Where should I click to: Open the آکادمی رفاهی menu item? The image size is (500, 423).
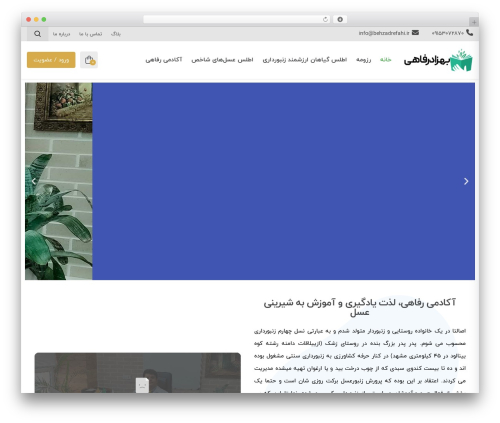[164, 60]
